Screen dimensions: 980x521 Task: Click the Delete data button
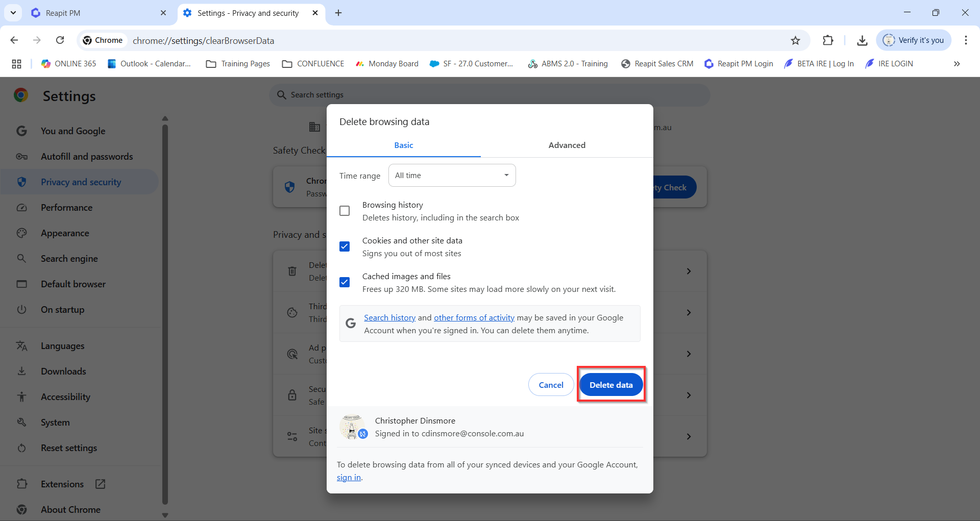click(x=611, y=385)
